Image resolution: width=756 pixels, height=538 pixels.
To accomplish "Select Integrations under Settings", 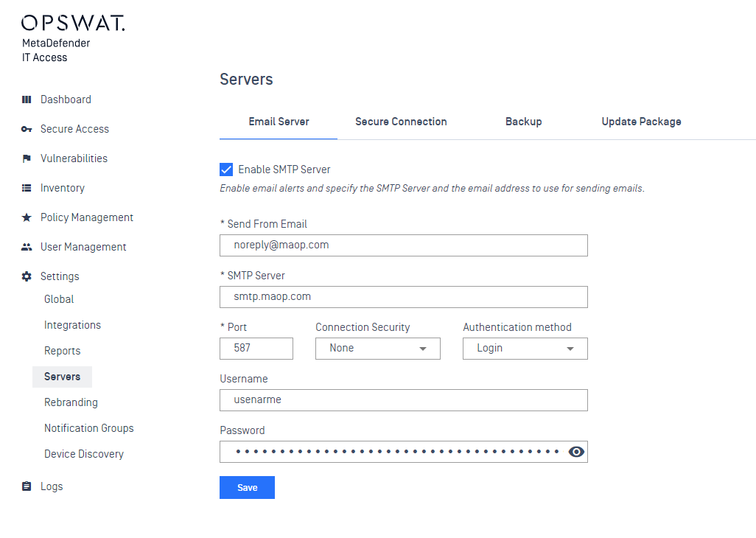I will point(72,325).
